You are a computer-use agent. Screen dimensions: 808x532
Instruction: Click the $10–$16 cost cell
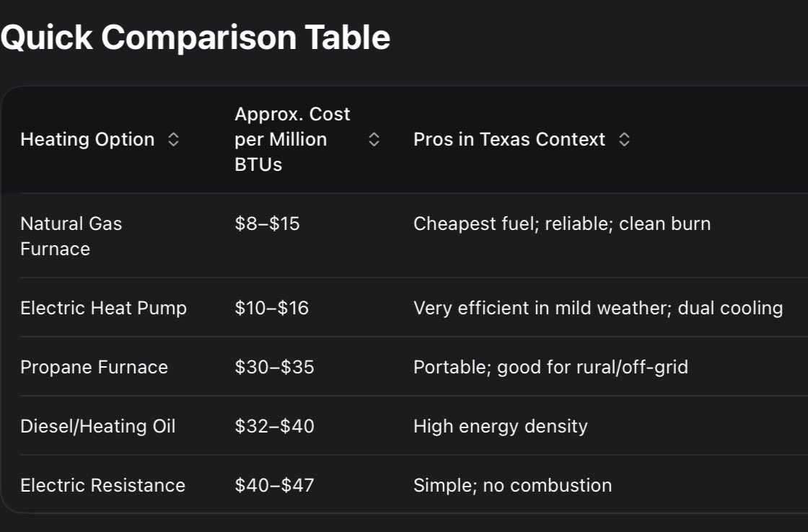coord(271,308)
